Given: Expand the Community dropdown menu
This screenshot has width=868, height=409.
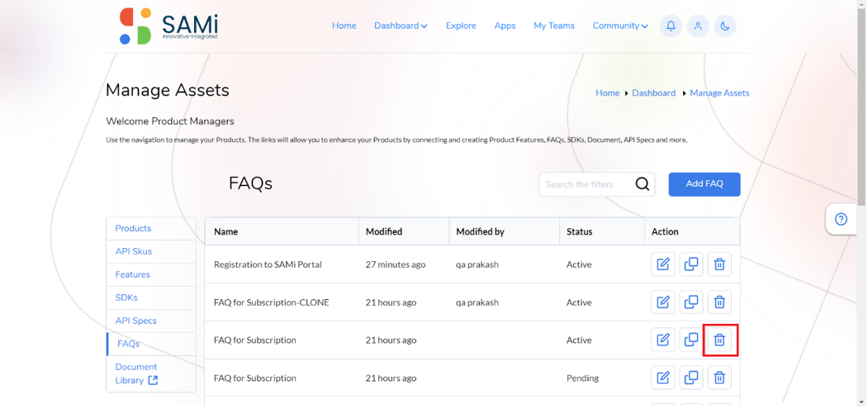Looking at the screenshot, I should click(x=620, y=26).
